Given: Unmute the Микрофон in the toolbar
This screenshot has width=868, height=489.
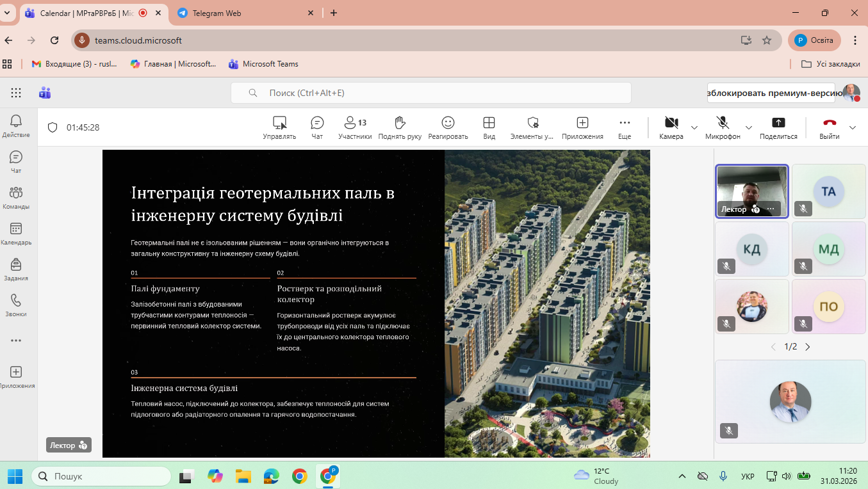Looking at the screenshot, I should [723, 127].
